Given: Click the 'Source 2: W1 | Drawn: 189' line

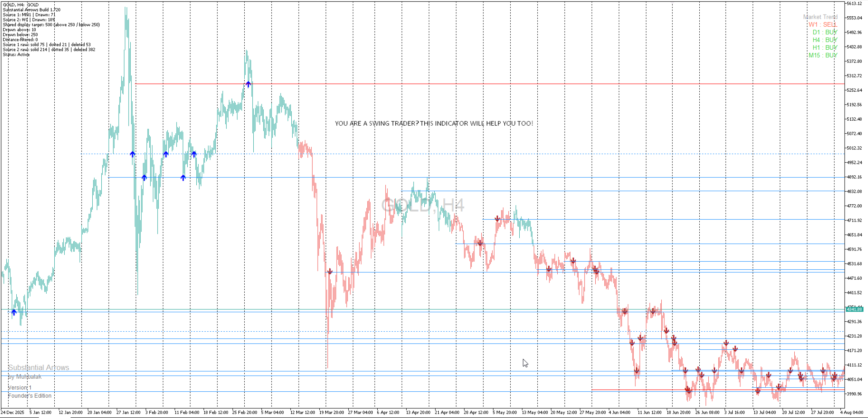Looking at the screenshot, I should (x=29, y=19).
